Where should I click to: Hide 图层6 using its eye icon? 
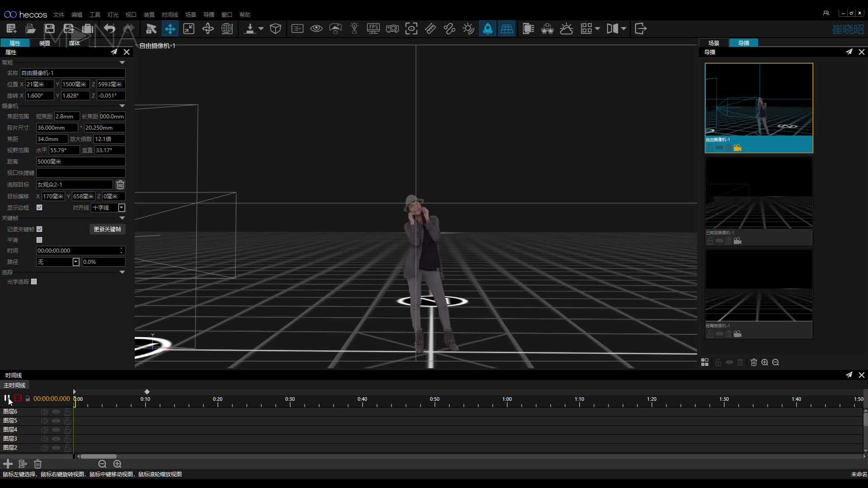tap(56, 412)
